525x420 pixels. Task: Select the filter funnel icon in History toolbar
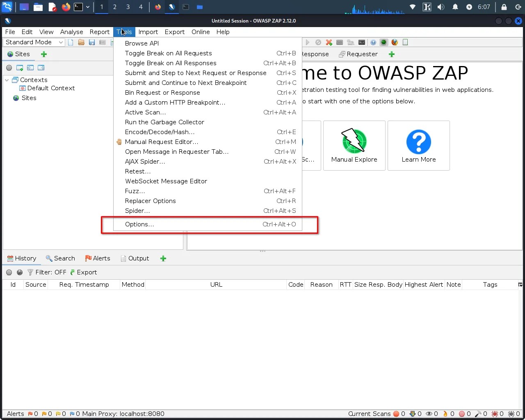pos(30,272)
